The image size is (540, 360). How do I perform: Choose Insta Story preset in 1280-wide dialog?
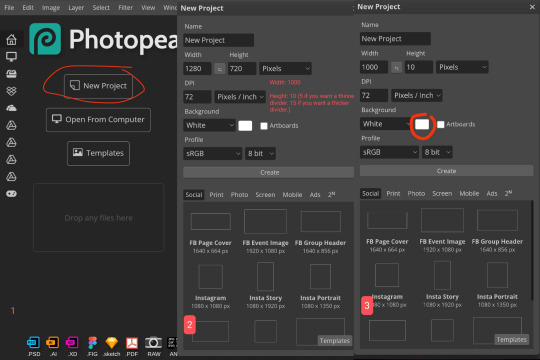click(x=266, y=286)
